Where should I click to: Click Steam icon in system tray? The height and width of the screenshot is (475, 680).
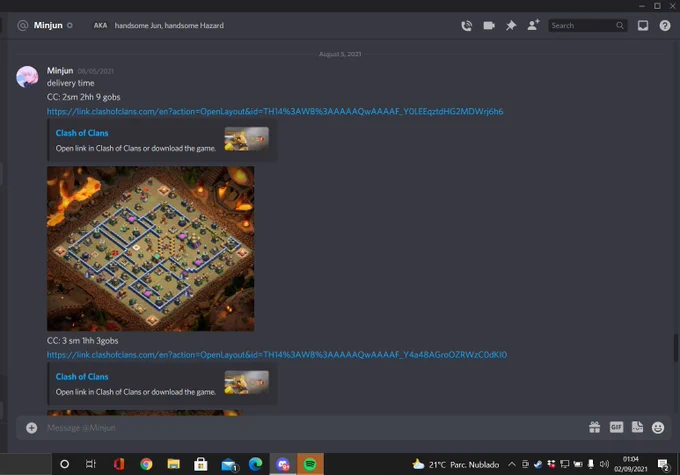pos(538,465)
